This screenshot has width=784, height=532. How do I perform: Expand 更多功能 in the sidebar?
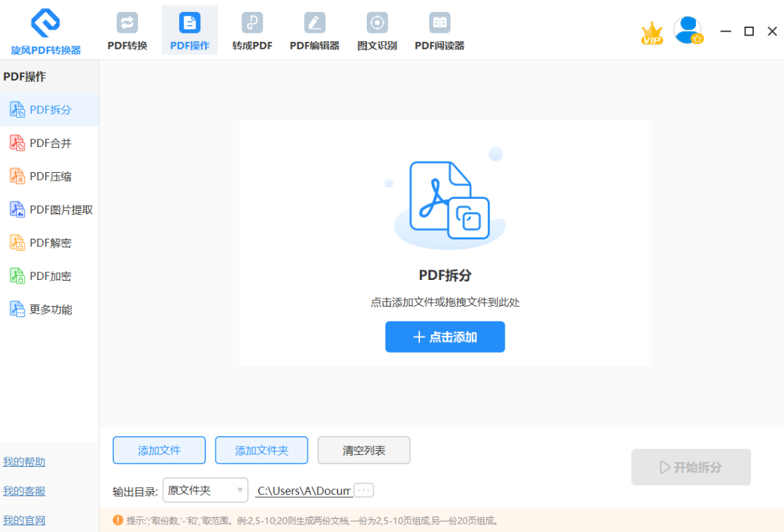click(x=50, y=309)
